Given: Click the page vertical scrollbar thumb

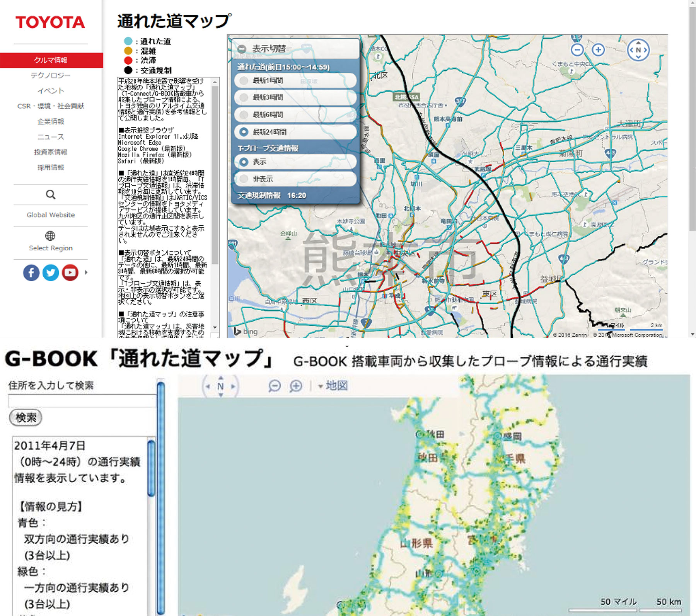Looking at the screenshot, I should pyautogui.click(x=692, y=119).
